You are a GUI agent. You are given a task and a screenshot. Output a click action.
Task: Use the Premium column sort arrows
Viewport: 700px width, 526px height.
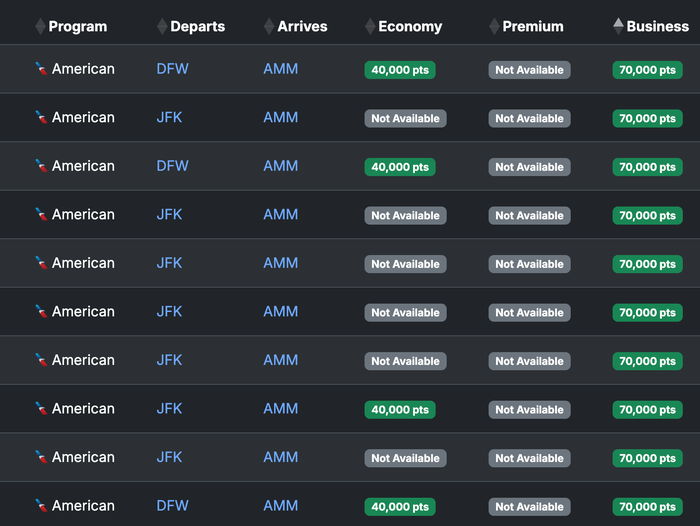coord(494,26)
